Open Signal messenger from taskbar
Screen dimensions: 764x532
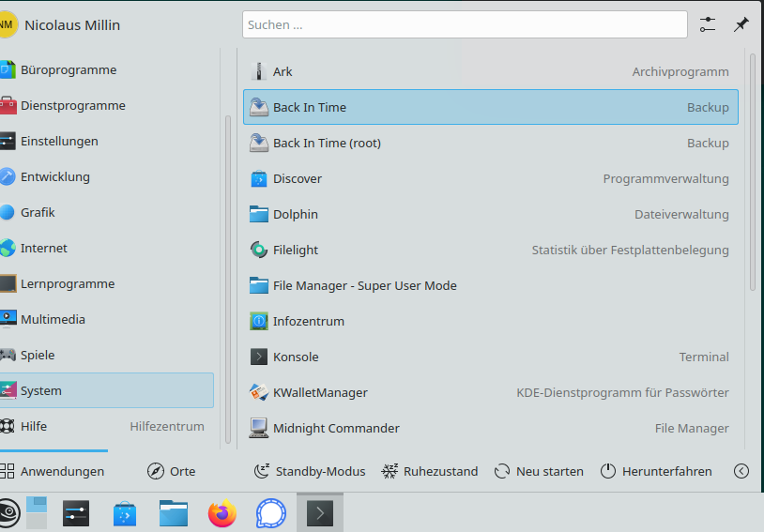(x=271, y=513)
